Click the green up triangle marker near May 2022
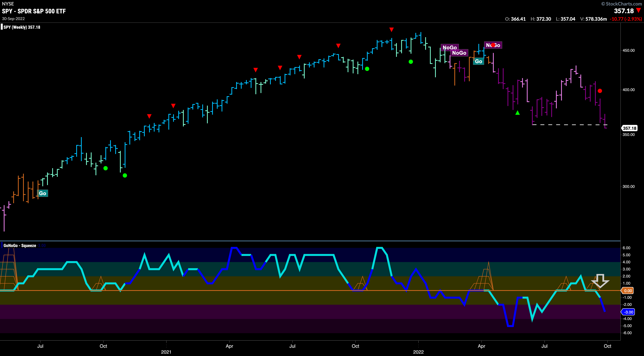Screen dimensions: 644x356 (x=518, y=113)
